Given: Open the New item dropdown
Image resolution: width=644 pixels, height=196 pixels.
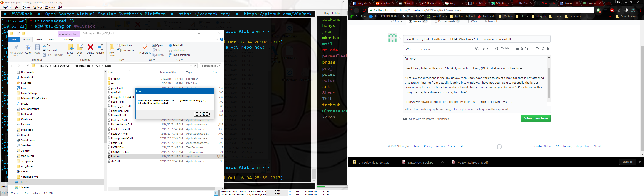Looking at the screenshot, I should click(x=126, y=45).
